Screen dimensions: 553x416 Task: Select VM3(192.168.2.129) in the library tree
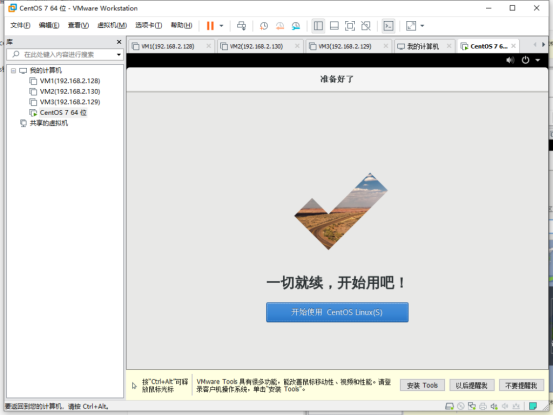click(x=70, y=102)
